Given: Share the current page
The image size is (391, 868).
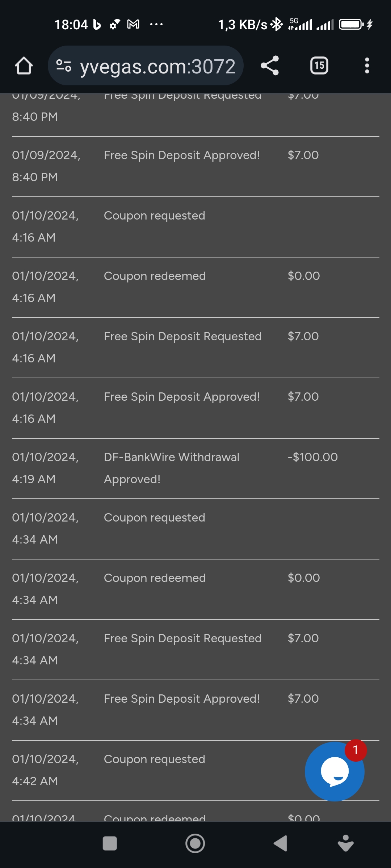Looking at the screenshot, I should [x=270, y=66].
